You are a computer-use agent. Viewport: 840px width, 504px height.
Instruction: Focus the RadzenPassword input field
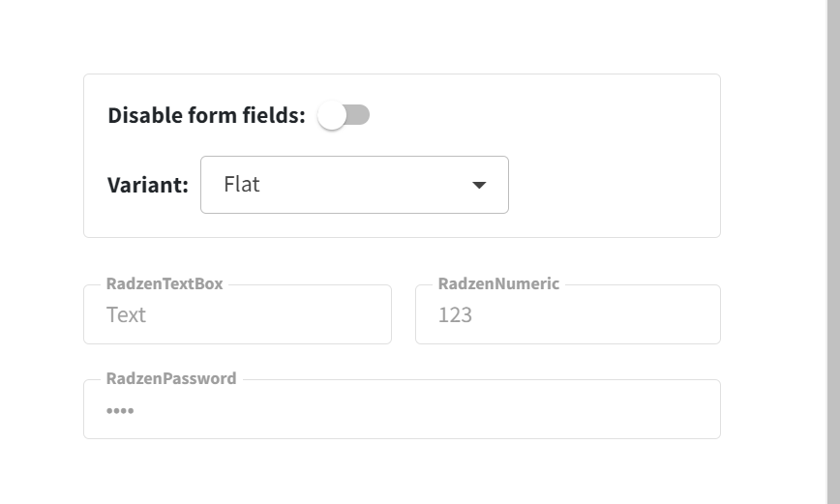coord(402,410)
